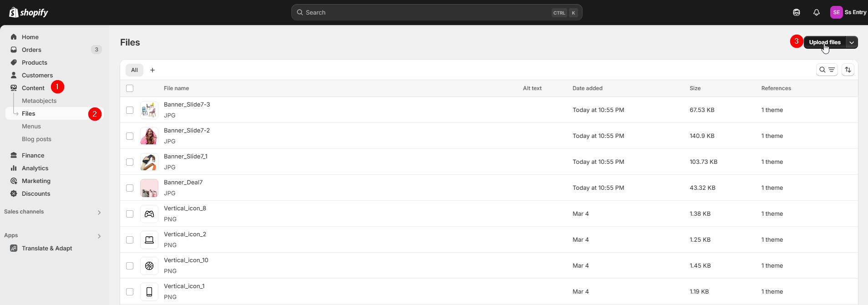This screenshot has height=305, width=868.
Task: Open Blog posts under Content
Action: [37, 139]
